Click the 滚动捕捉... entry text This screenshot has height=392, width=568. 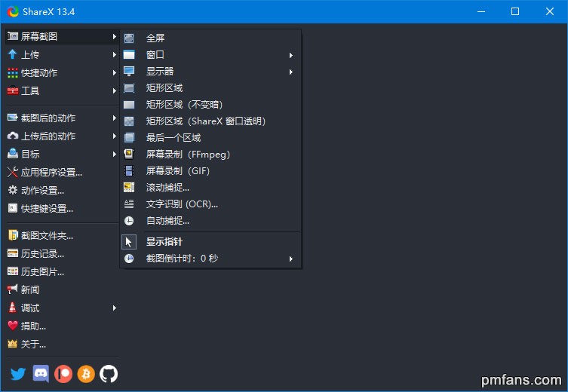pyautogui.click(x=167, y=188)
